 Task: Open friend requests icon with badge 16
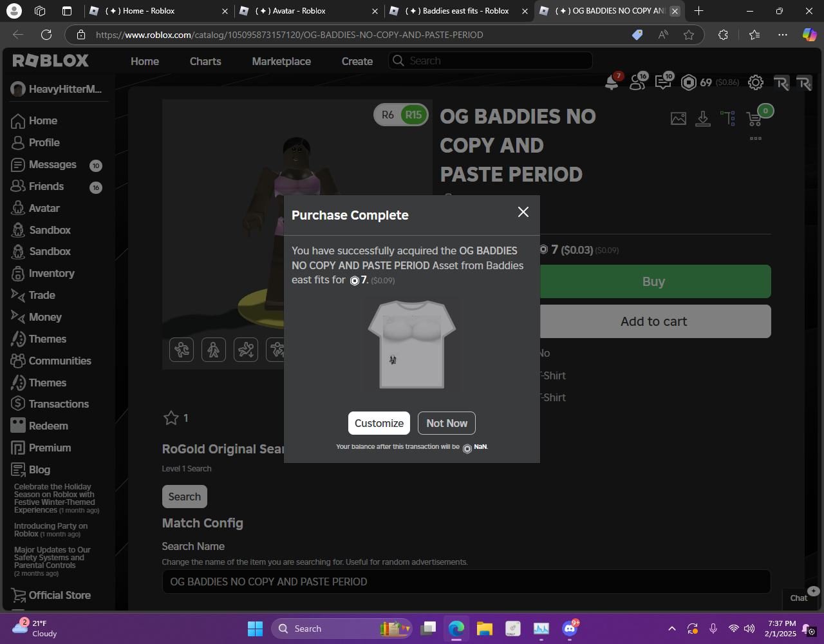[638, 82]
